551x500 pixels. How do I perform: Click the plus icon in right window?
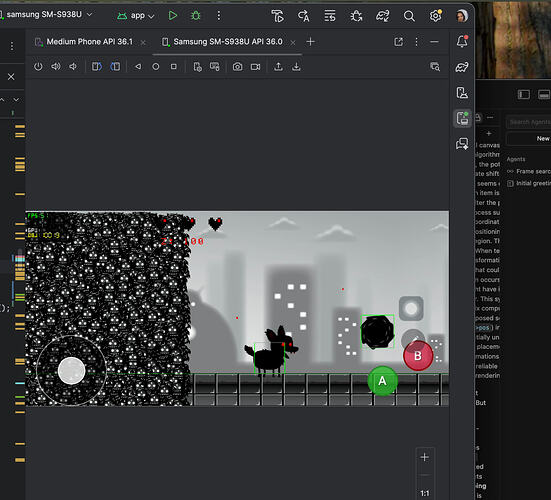pos(489,134)
